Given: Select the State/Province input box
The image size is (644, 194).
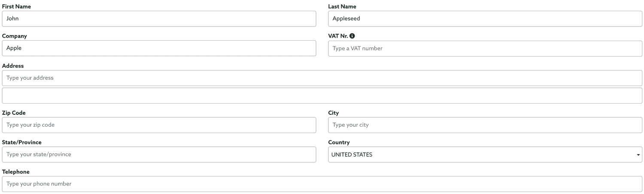Looking at the screenshot, I should click(x=159, y=155).
